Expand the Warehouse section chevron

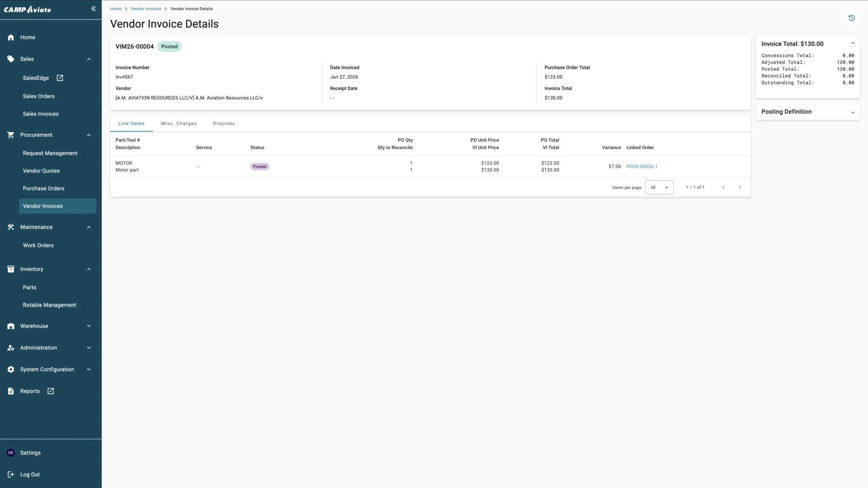tap(89, 326)
